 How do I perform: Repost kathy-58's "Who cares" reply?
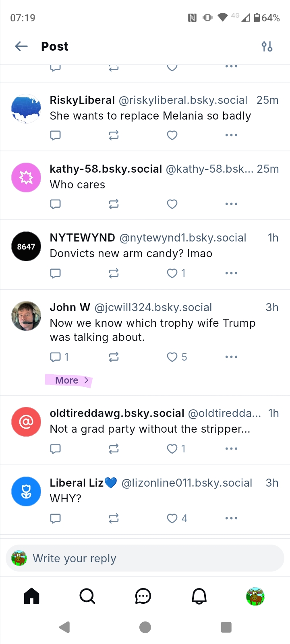coord(114,204)
